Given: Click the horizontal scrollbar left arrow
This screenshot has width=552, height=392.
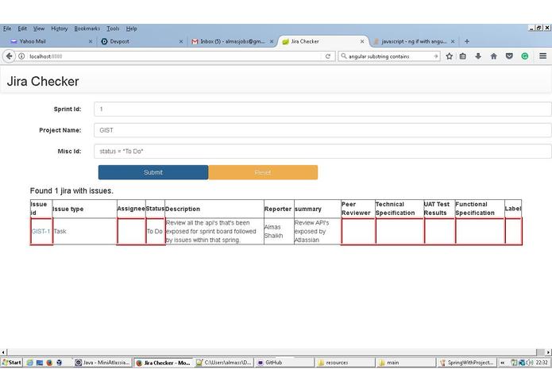Looking at the screenshot, I should coord(3,352).
